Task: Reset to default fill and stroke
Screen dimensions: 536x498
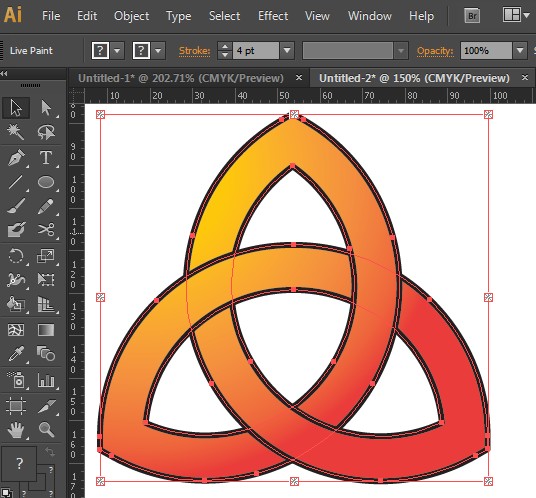Action: (x=6, y=493)
